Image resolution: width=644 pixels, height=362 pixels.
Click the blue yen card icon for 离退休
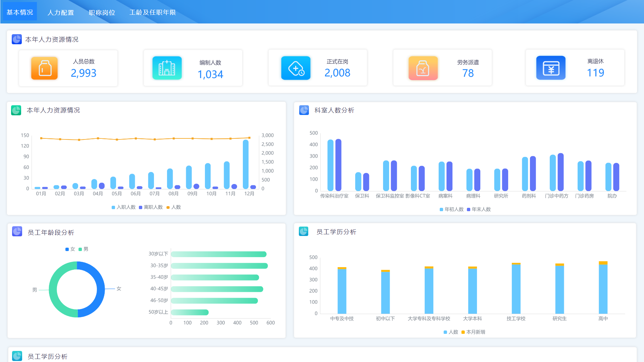click(x=551, y=68)
